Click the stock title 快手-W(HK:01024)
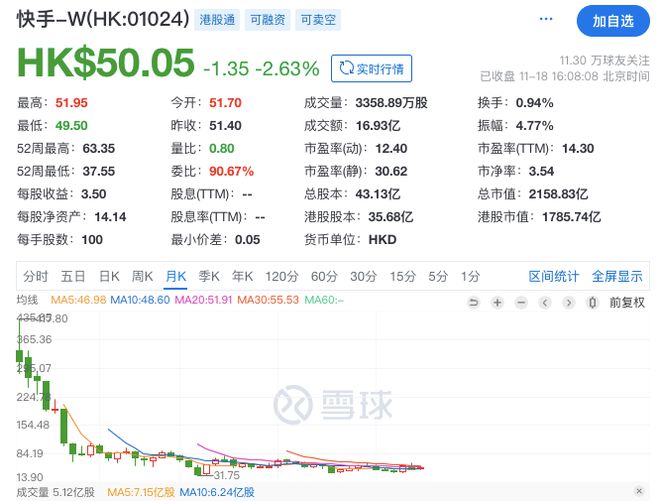Screen dimensions: 660x501 [103, 19]
